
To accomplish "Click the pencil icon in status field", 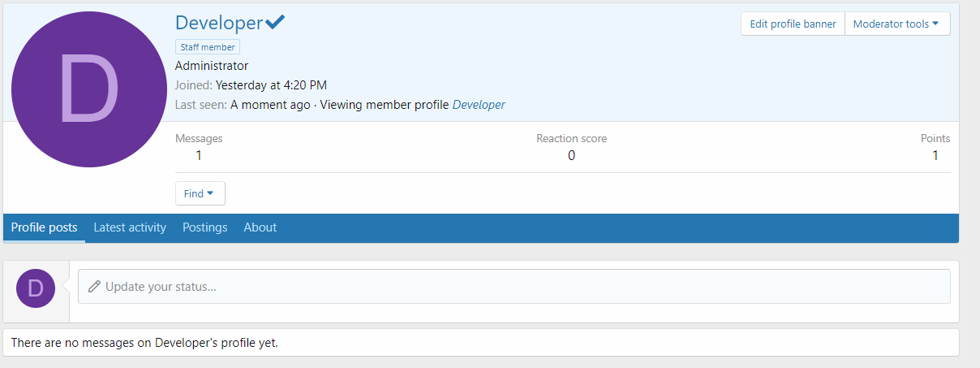I will (x=94, y=287).
